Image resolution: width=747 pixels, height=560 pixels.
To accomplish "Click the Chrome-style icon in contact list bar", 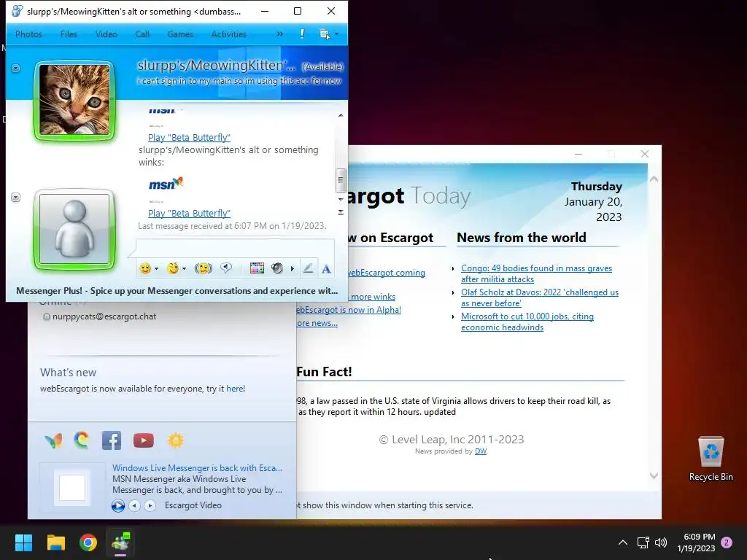I will pyautogui.click(x=82, y=440).
